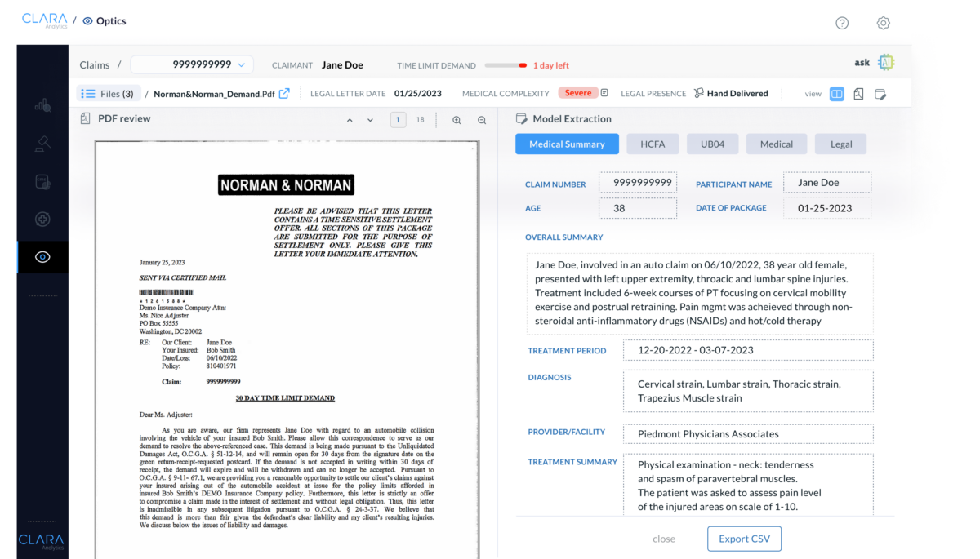
Task: Zoom out on the PDF
Action: (482, 120)
